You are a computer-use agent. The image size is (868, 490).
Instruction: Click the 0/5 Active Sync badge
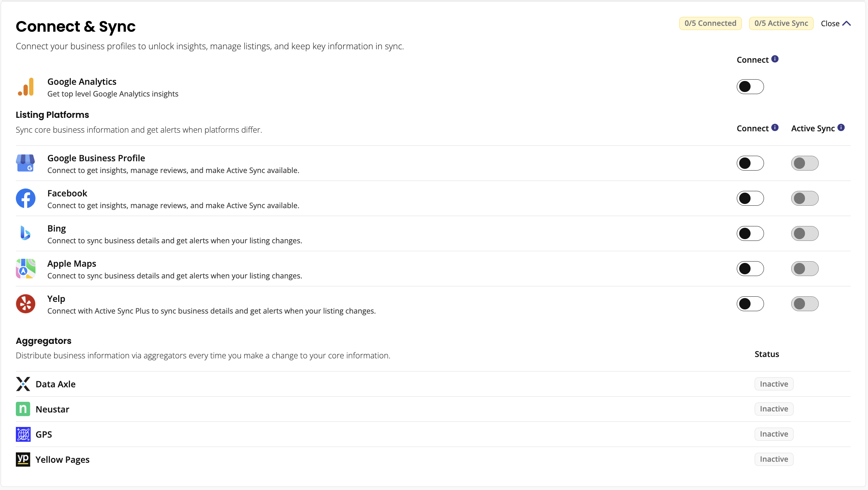coord(781,23)
